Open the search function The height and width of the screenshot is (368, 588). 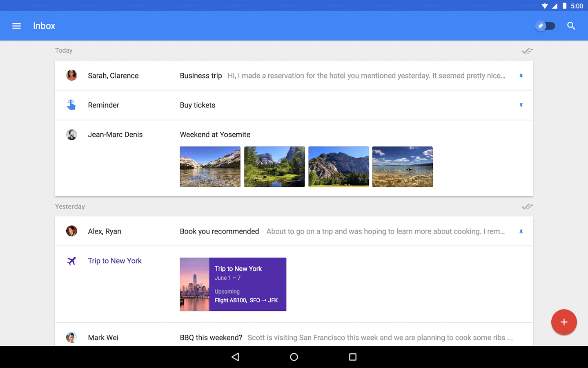click(x=571, y=26)
